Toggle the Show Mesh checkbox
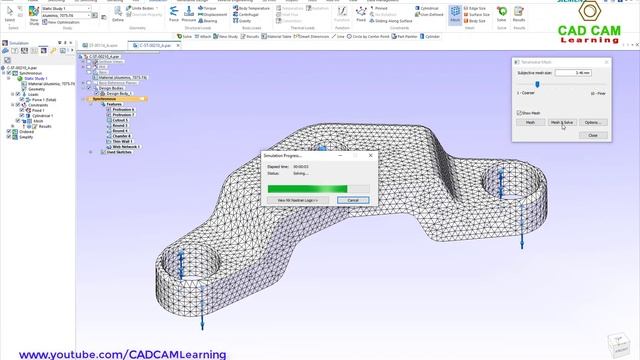Image resolution: width=640 pixels, height=360 pixels. (519, 113)
